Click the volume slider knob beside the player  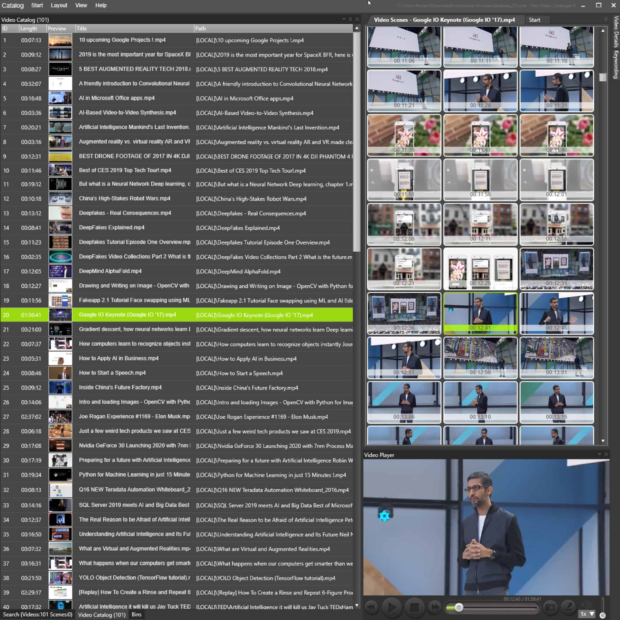(603, 615)
